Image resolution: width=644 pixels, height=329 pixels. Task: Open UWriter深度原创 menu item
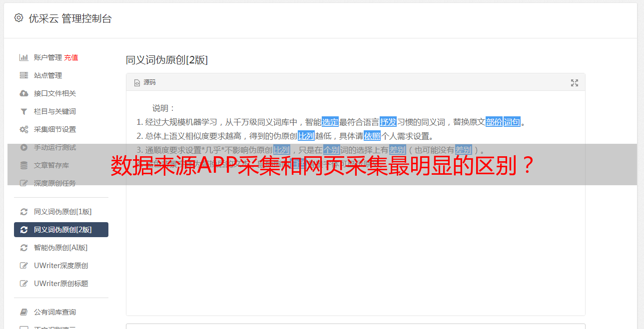[x=61, y=266]
